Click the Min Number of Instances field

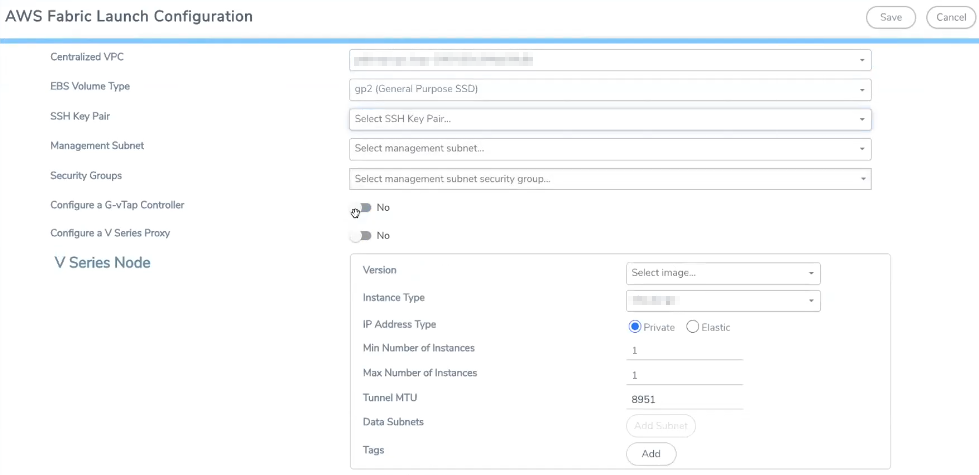[x=684, y=351]
